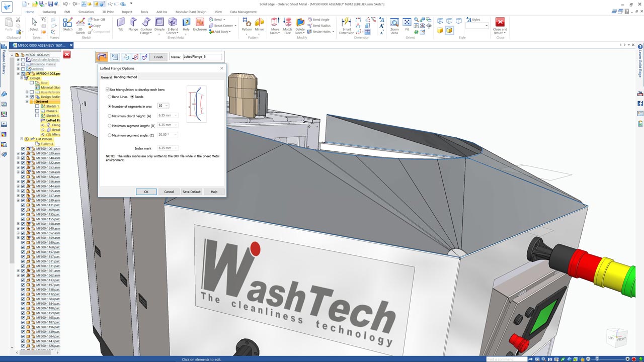Image resolution: width=644 pixels, height=362 pixels.
Task: Select the 3D Sketch tool
Action: (x=80, y=23)
